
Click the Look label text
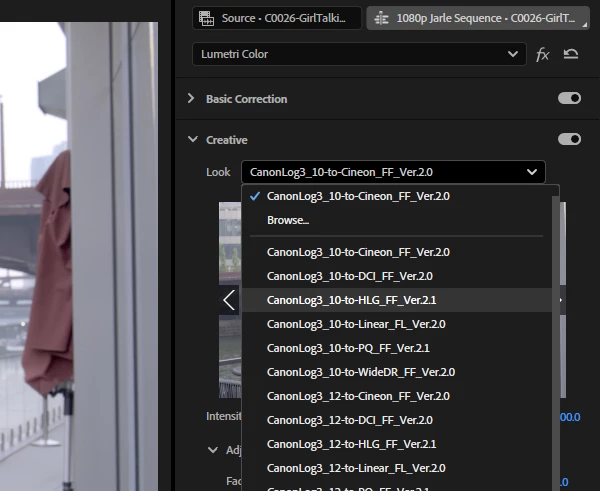pos(218,172)
